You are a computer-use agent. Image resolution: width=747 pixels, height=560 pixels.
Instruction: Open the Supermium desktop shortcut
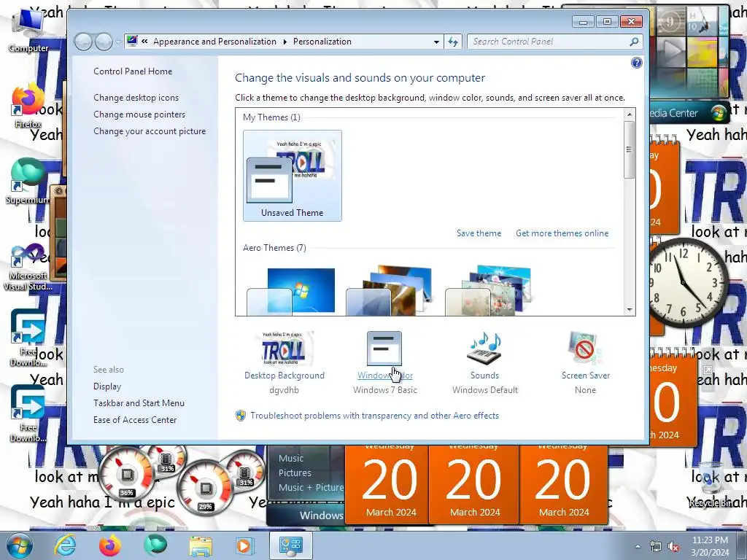point(28,181)
